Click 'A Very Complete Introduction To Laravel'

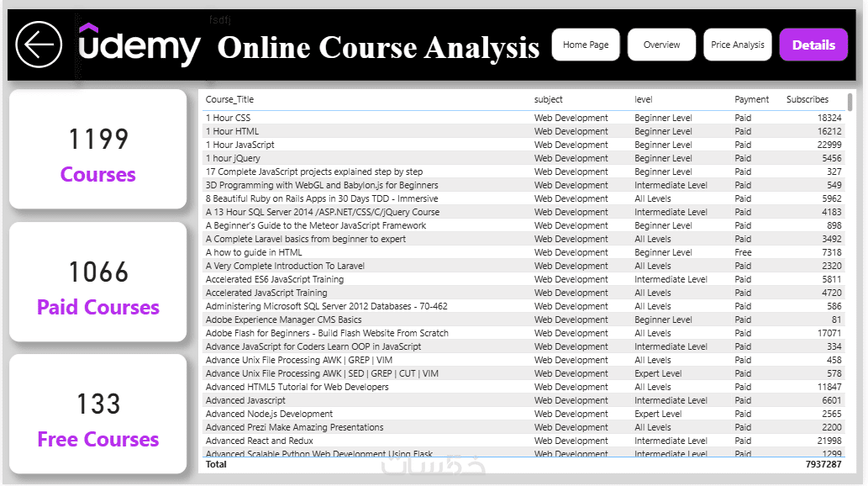[285, 266]
